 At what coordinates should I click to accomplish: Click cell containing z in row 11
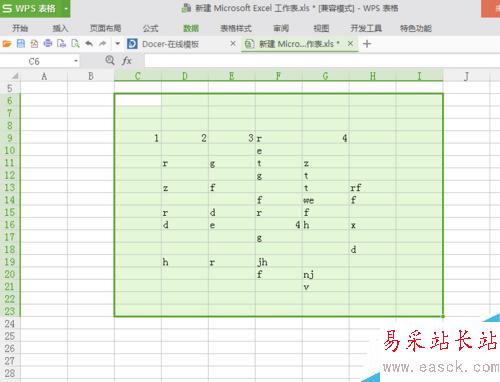point(326,163)
